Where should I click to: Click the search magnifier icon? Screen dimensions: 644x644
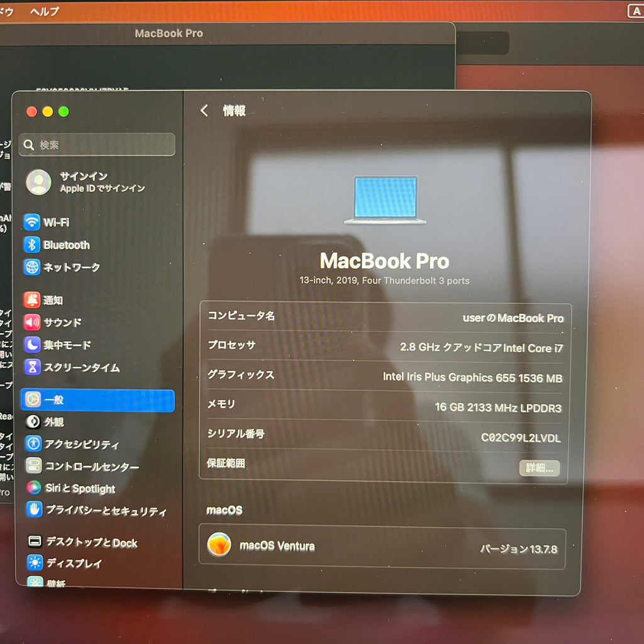[29, 145]
